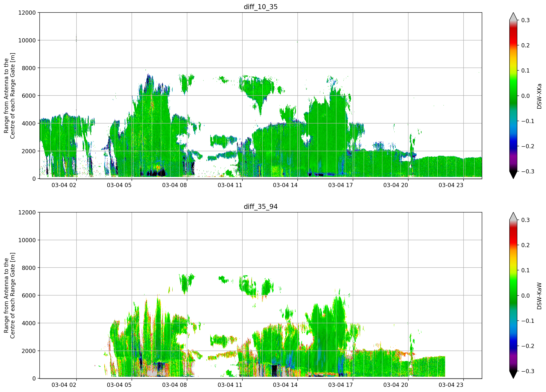The height and width of the screenshot is (392, 546).
Task: Click the −0.3 tick on DSW-XKa colorbar
Action: 528,171
